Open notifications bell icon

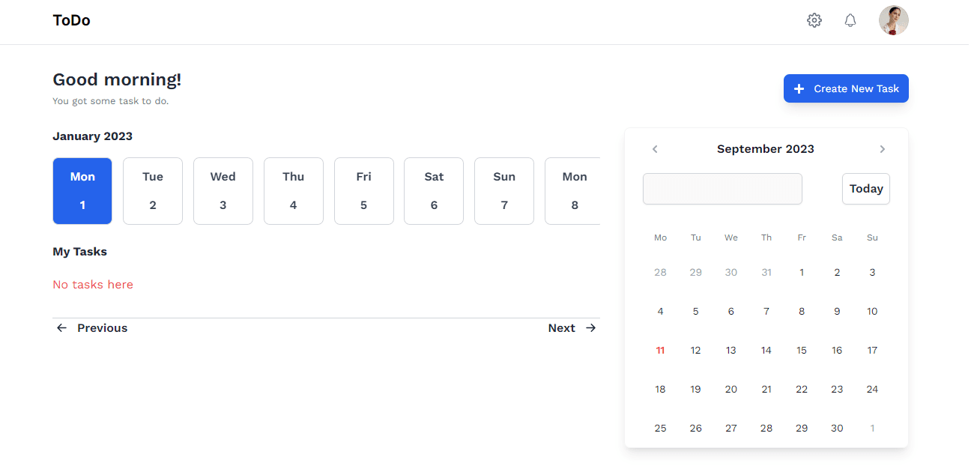point(850,20)
